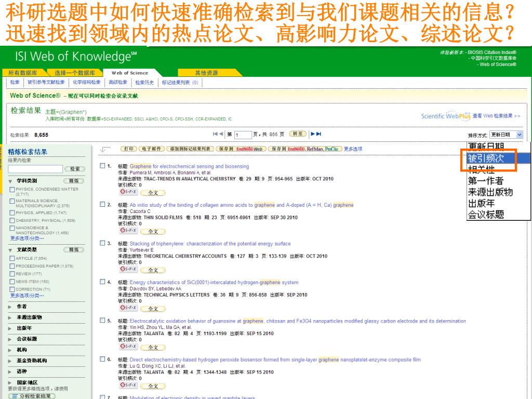Open the 其他资源 tab
This screenshot has width=532, height=399.
tap(207, 73)
